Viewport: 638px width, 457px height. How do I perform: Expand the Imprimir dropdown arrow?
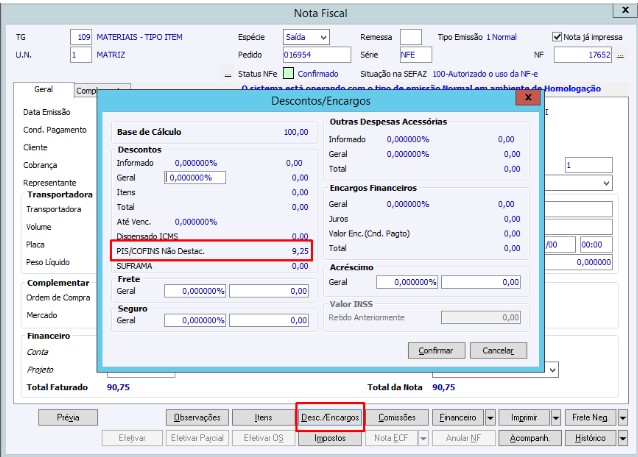point(556,418)
